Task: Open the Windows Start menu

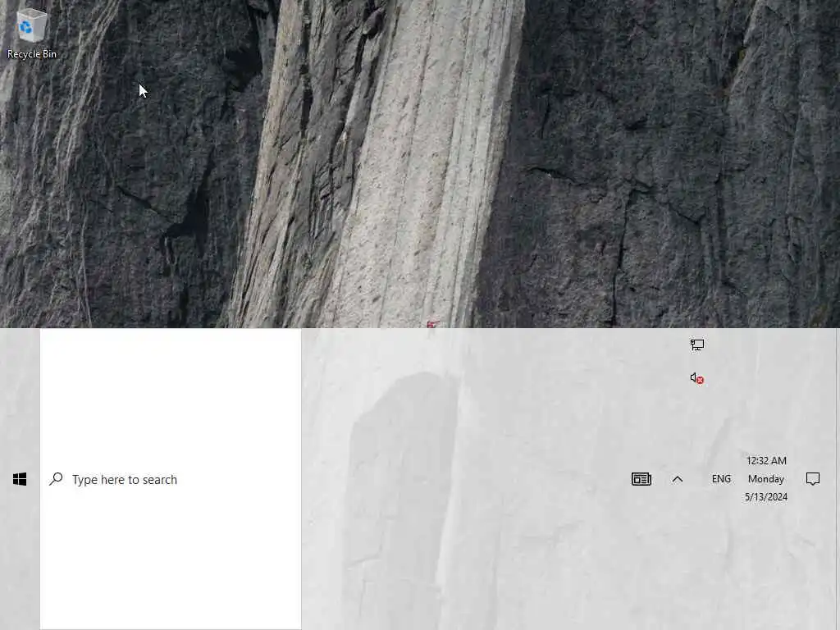Action: coord(20,479)
